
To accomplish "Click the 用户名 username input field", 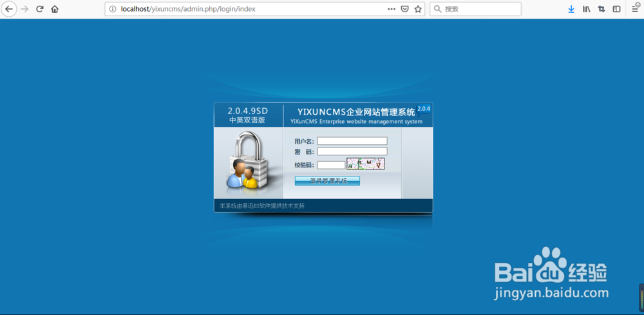I will click(352, 141).
